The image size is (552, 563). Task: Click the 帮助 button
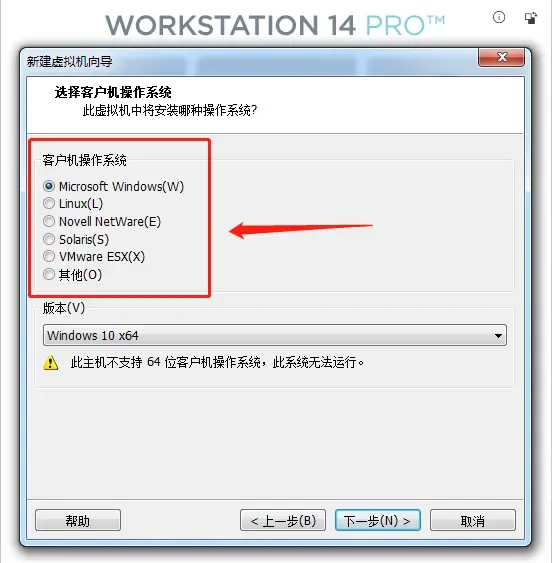(x=78, y=520)
